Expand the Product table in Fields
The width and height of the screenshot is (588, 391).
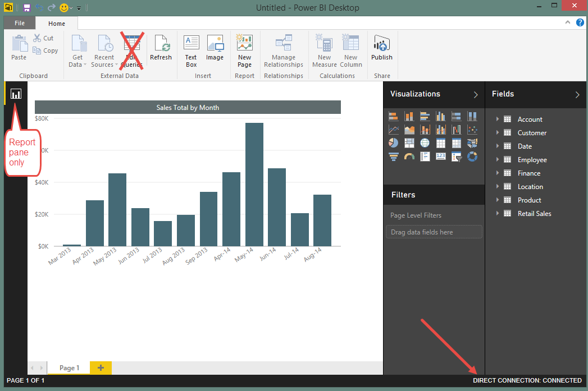(x=498, y=200)
